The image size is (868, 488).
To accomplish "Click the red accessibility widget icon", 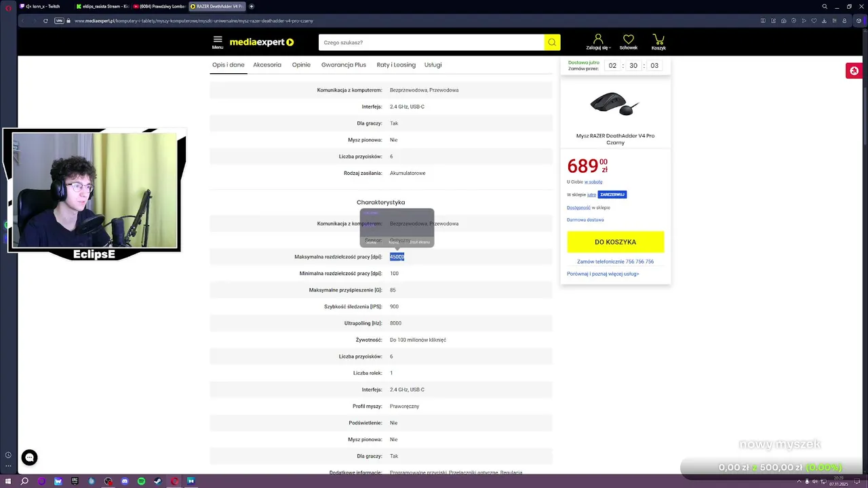I will point(854,70).
